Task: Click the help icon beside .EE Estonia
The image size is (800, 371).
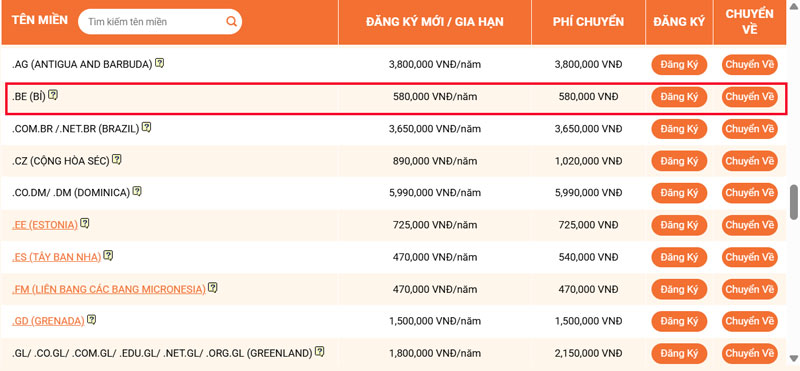Action: tap(85, 224)
